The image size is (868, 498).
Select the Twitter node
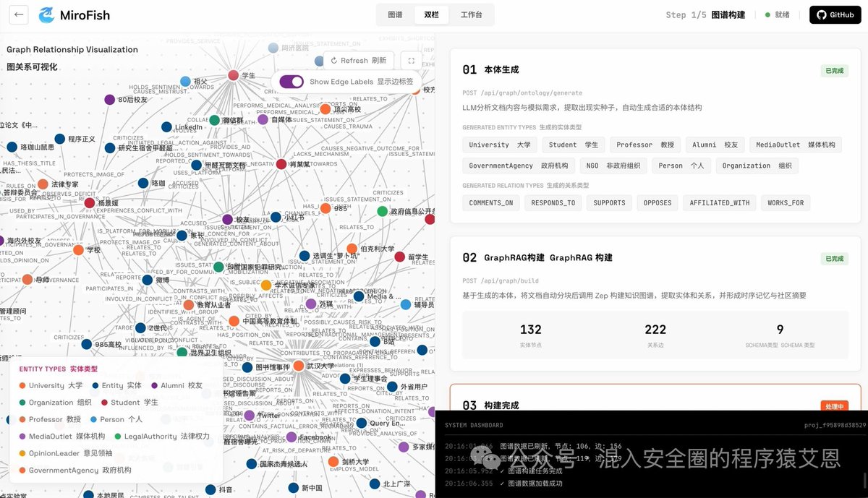click(x=250, y=415)
